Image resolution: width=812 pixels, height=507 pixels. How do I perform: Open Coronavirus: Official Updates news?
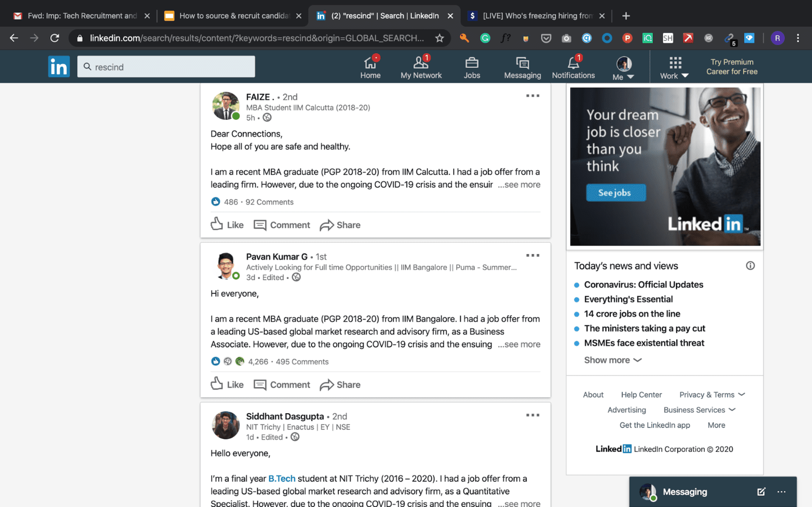pos(643,284)
